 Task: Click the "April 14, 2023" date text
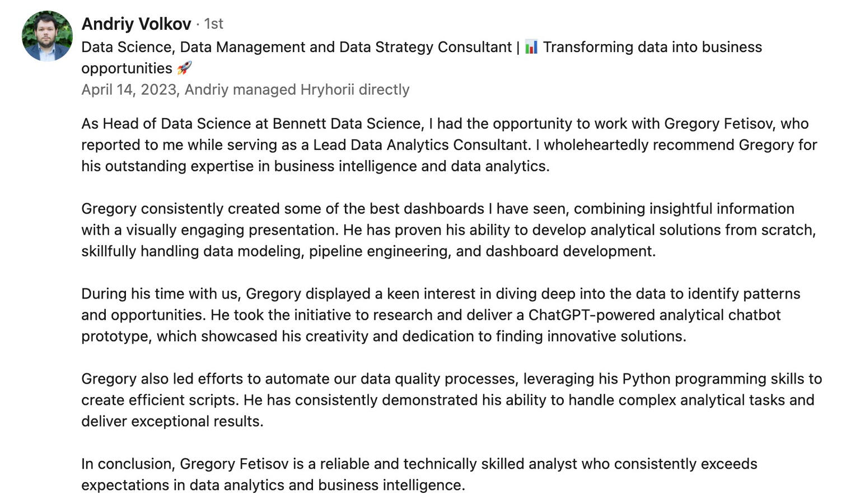129,90
